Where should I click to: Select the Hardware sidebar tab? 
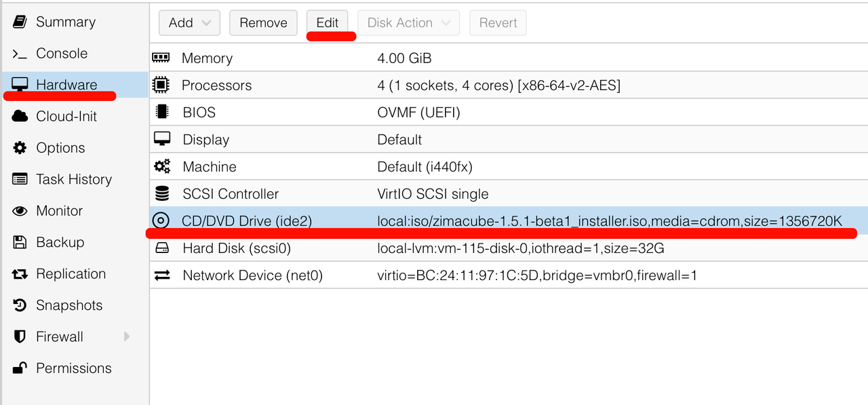click(66, 85)
